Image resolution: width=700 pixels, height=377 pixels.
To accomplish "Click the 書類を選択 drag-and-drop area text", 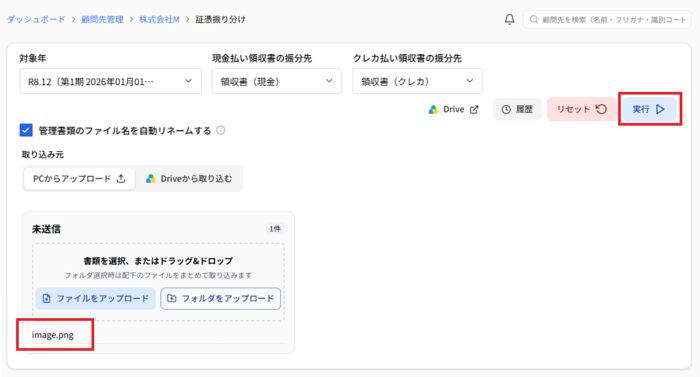I will pyautogui.click(x=158, y=261).
